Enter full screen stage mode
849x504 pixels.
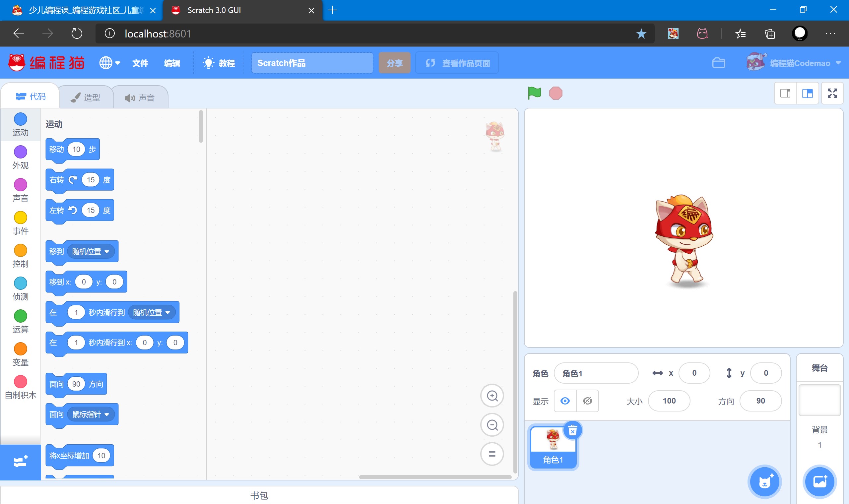click(832, 93)
